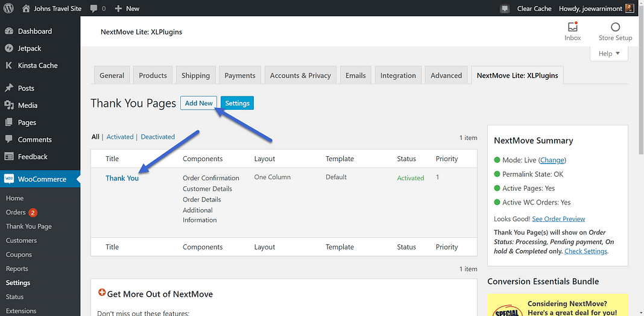Click the blue Settings button
The image size is (644, 316).
pos(238,103)
